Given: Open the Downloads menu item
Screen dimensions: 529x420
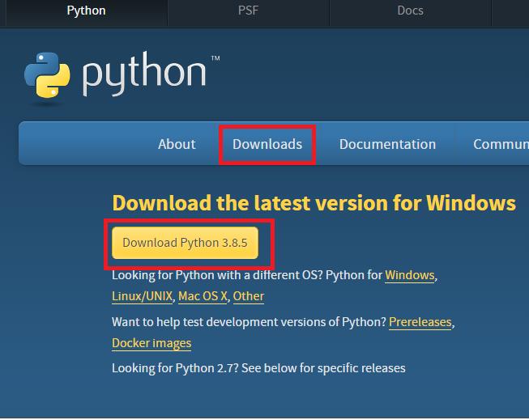Looking at the screenshot, I should [x=267, y=144].
